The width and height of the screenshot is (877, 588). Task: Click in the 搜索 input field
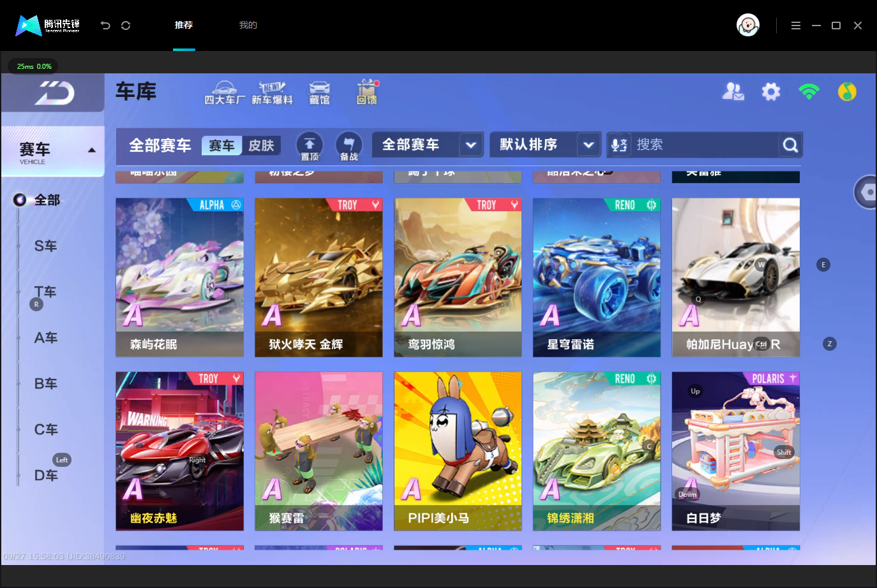coord(705,145)
